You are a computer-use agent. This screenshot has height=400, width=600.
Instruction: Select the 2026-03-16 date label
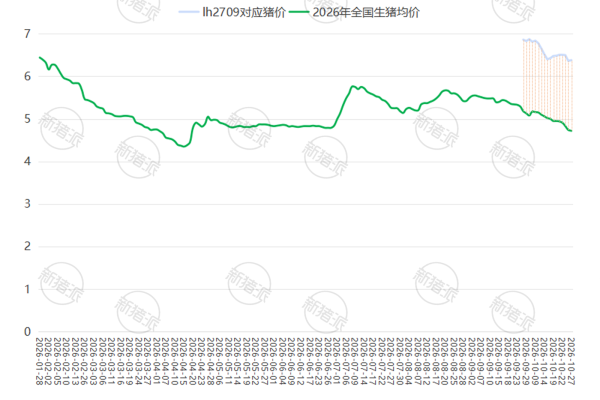tap(120, 361)
